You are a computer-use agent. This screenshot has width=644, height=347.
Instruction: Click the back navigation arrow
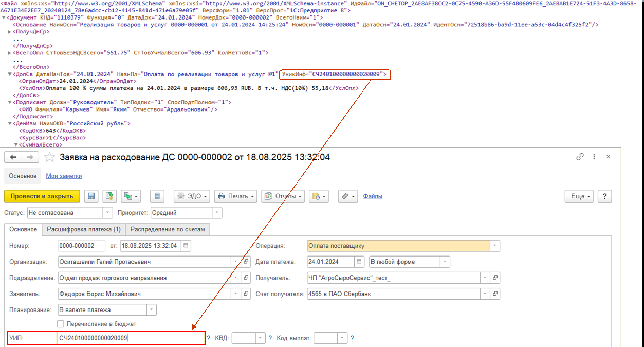click(x=13, y=157)
